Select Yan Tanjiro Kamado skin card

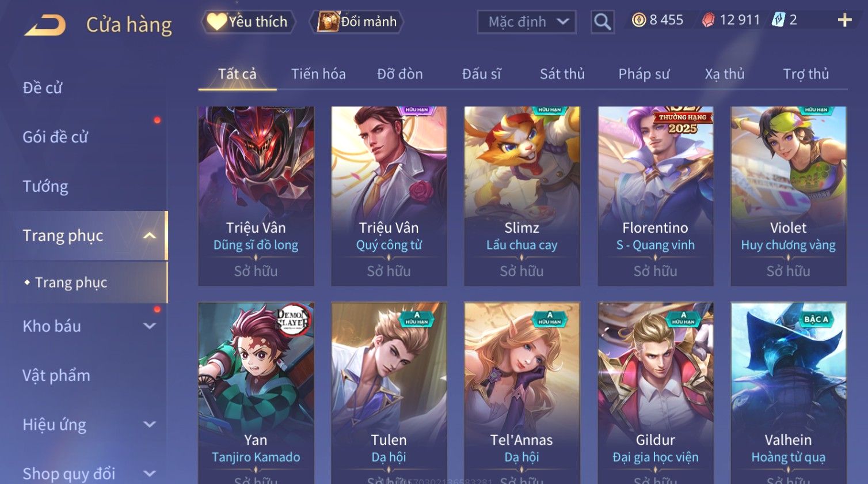(x=256, y=393)
